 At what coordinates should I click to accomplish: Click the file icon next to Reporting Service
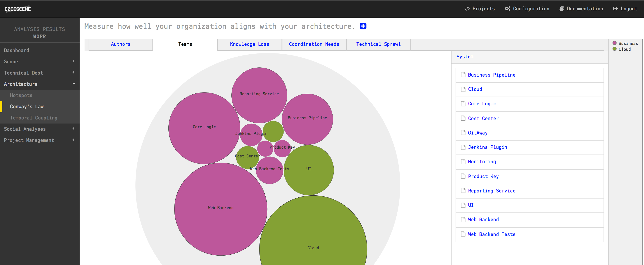[463, 191]
